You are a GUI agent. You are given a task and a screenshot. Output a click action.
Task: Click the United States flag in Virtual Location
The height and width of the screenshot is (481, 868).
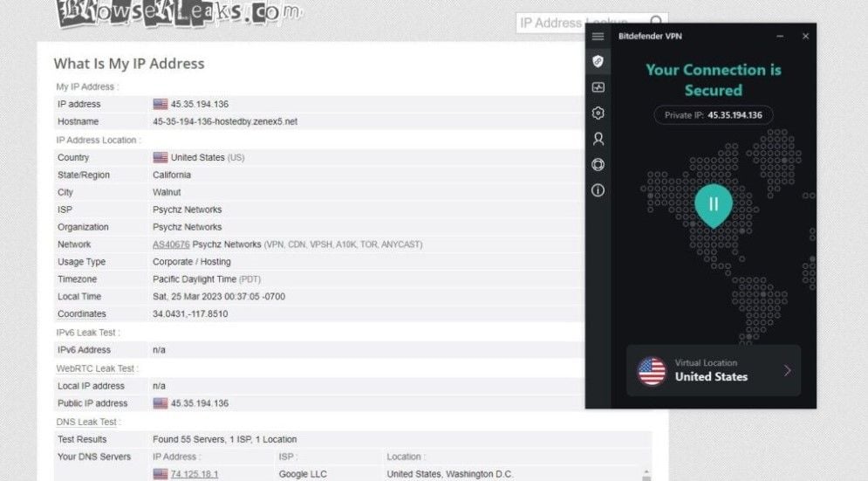pyautogui.click(x=652, y=371)
